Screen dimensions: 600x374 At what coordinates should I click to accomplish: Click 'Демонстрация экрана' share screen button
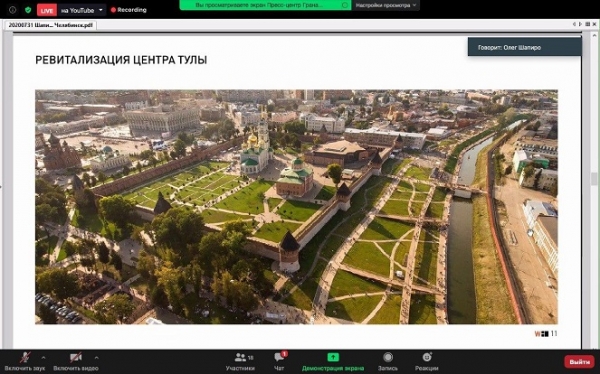click(x=333, y=362)
